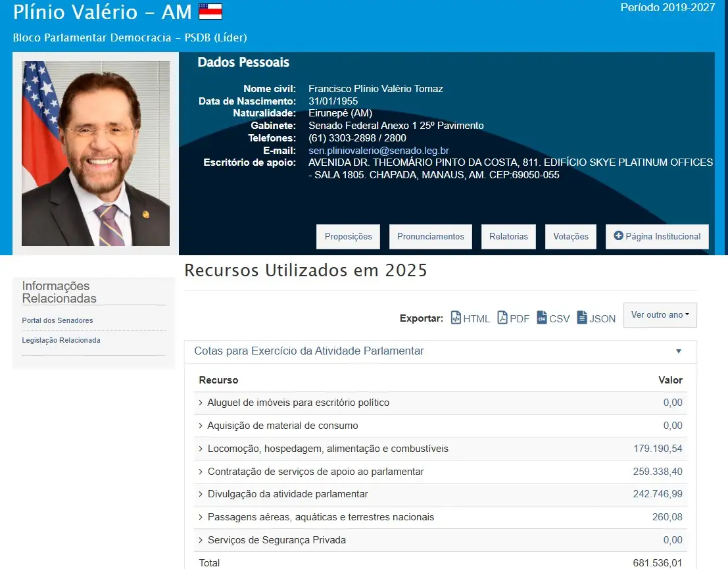Click the Plínio Valério – AM heading
728x569 pixels.
[x=102, y=12]
